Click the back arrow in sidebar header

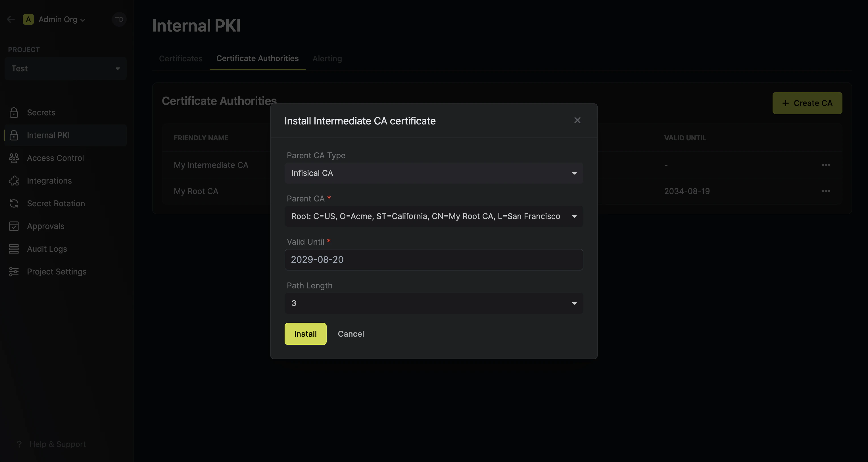[x=11, y=19]
